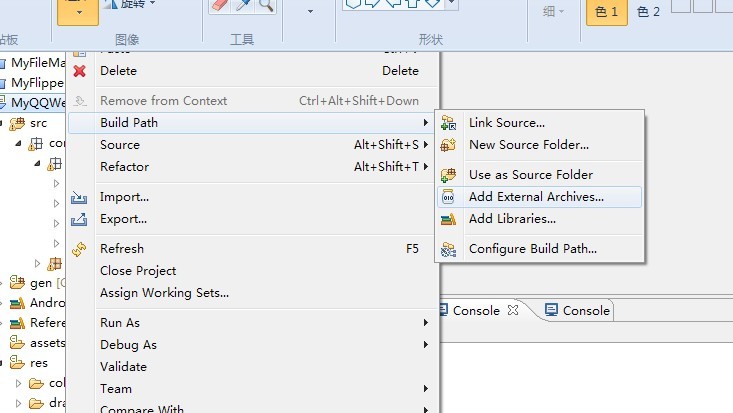The height and width of the screenshot is (413, 733).
Task: Click the gen folder icon
Action: click(17, 283)
